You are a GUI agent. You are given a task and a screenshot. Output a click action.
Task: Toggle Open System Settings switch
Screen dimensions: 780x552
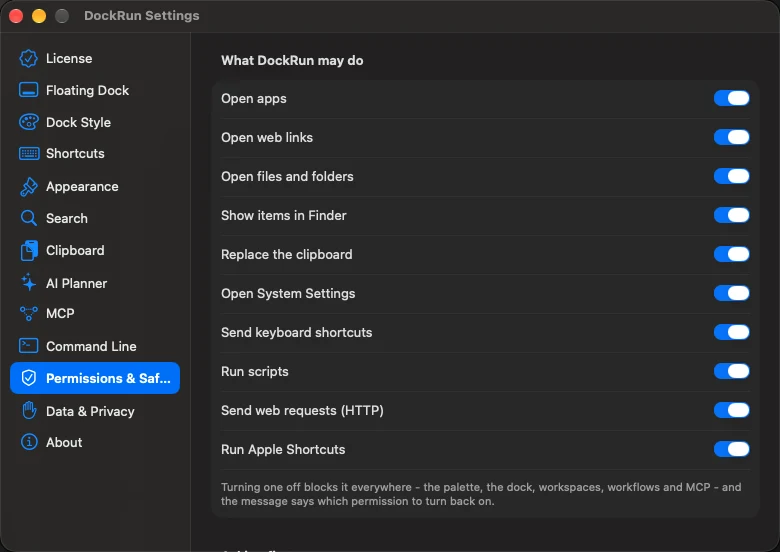pos(731,293)
